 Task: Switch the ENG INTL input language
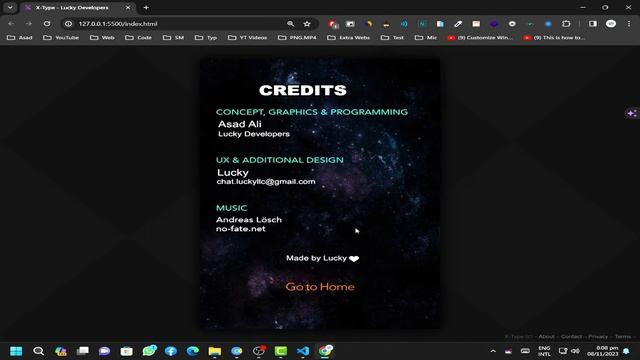[544, 351]
